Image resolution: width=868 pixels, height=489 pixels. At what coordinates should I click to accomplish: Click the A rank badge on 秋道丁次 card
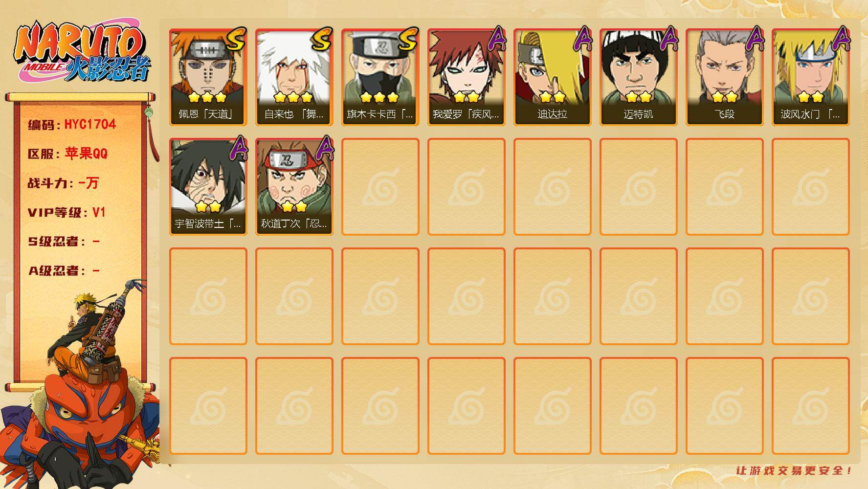point(324,148)
